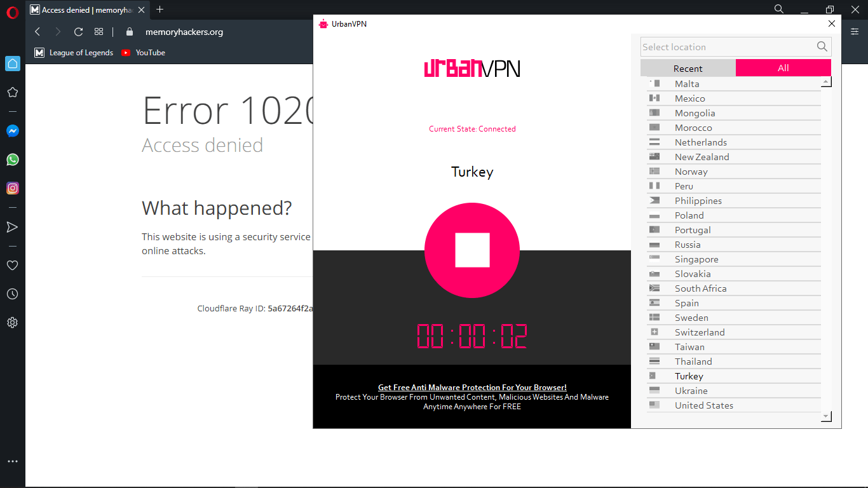Close the UrbanVPN window
This screenshot has height=488, width=868.
(832, 24)
